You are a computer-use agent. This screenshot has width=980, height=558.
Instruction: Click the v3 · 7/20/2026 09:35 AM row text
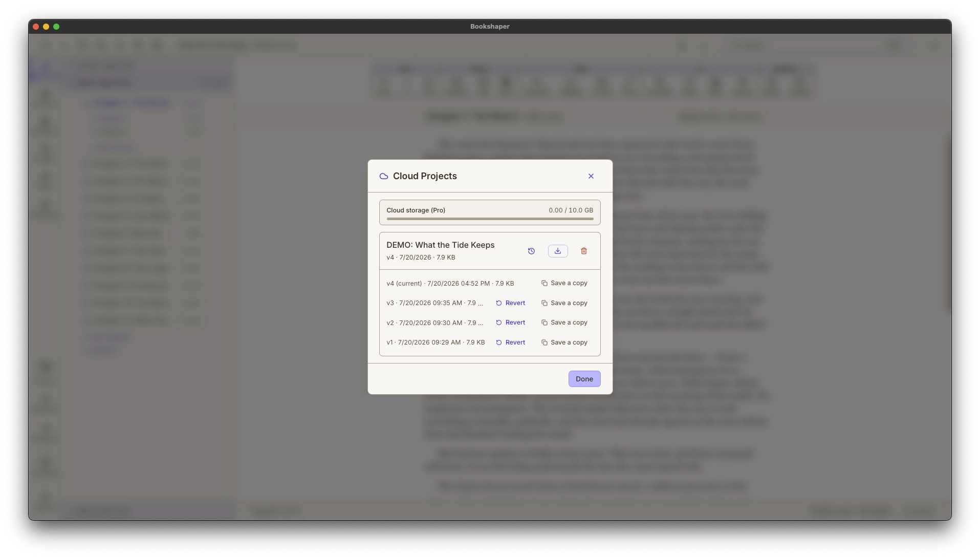(435, 303)
